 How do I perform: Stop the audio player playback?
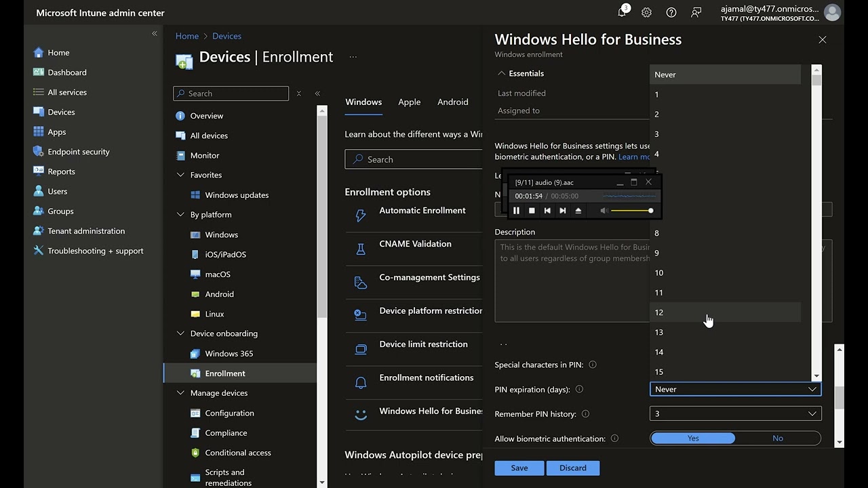532,211
